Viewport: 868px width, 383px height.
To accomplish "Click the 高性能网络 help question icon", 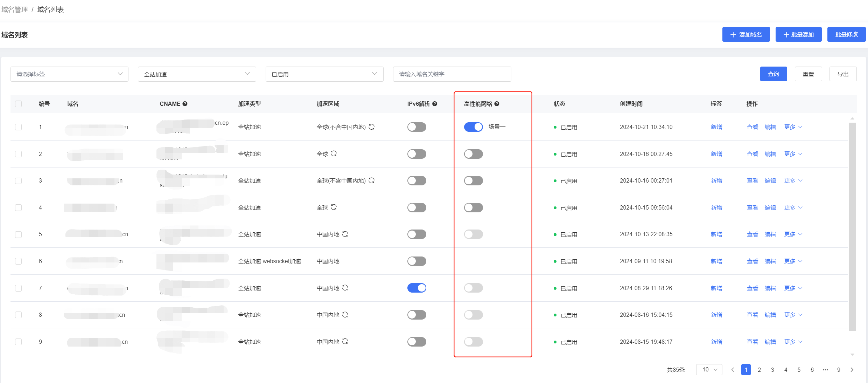I will click(x=497, y=104).
